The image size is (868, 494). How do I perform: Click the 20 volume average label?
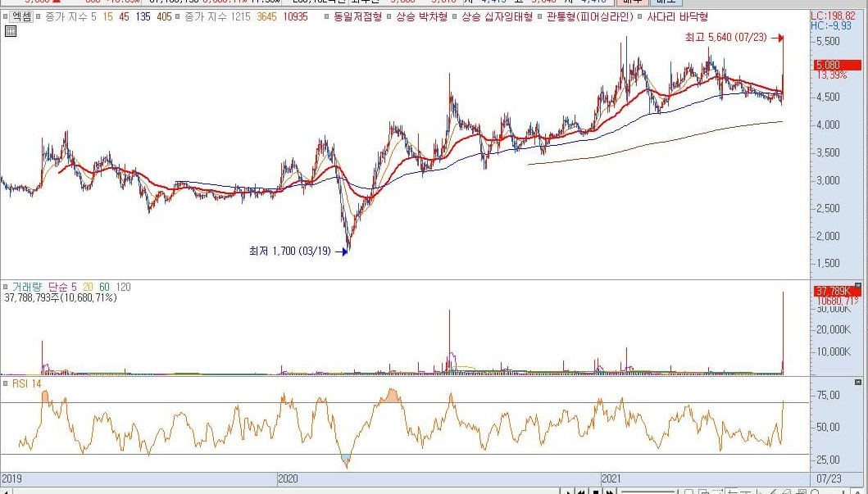tap(88, 287)
